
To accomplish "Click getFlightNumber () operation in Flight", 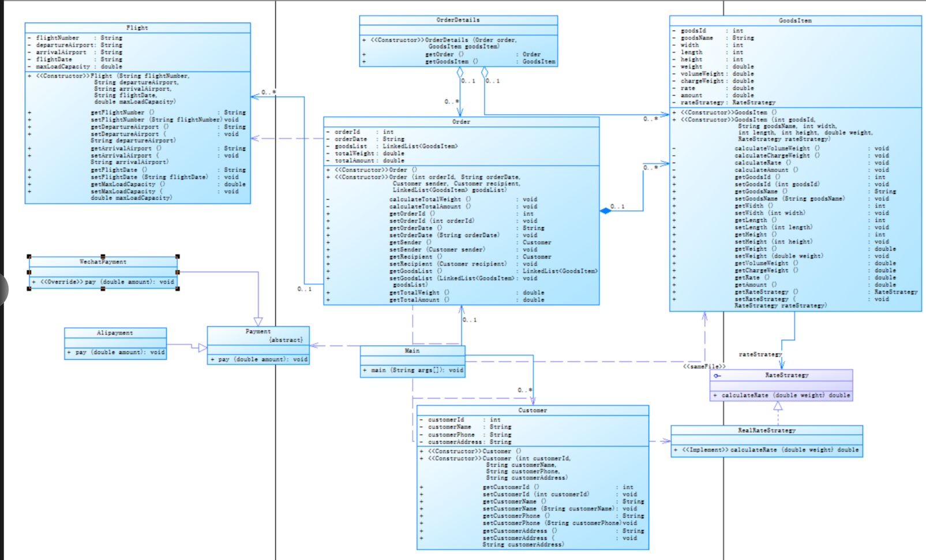I will [x=122, y=112].
